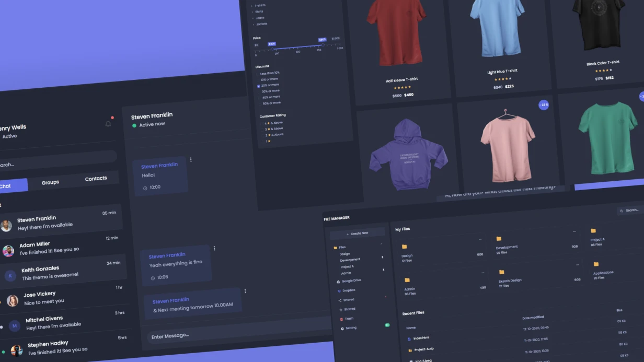Click Adam Miller's avatar in chat list
644x362 pixels.
(x=8, y=251)
